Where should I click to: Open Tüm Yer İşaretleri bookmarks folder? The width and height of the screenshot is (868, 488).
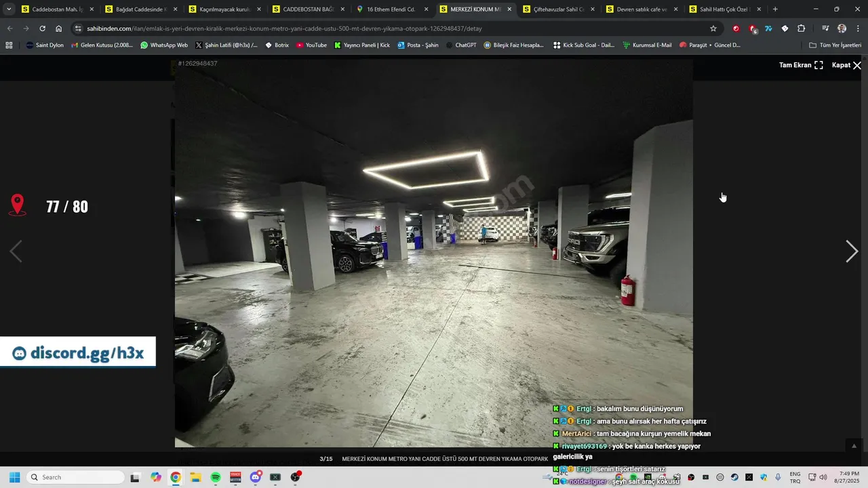(835, 45)
